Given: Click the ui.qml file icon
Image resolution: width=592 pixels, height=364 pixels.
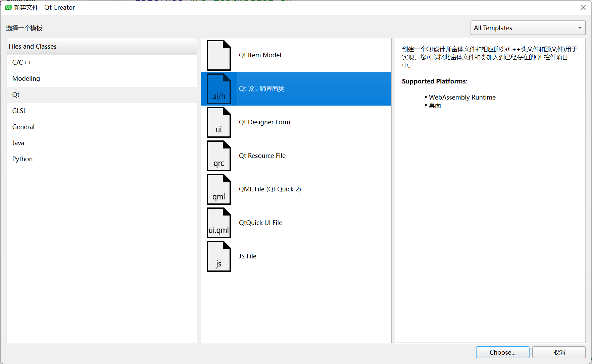Looking at the screenshot, I should pos(219,223).
